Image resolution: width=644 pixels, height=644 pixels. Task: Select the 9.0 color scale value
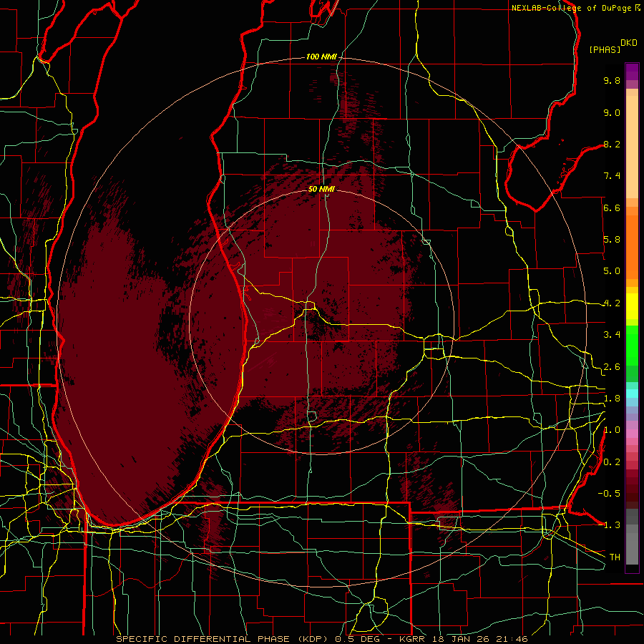612,112
